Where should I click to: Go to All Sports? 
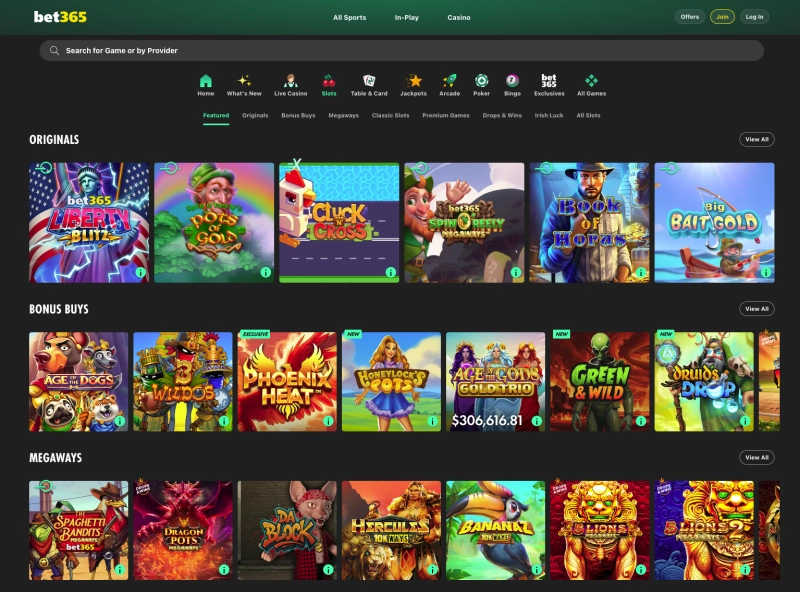tap(349, 17)
